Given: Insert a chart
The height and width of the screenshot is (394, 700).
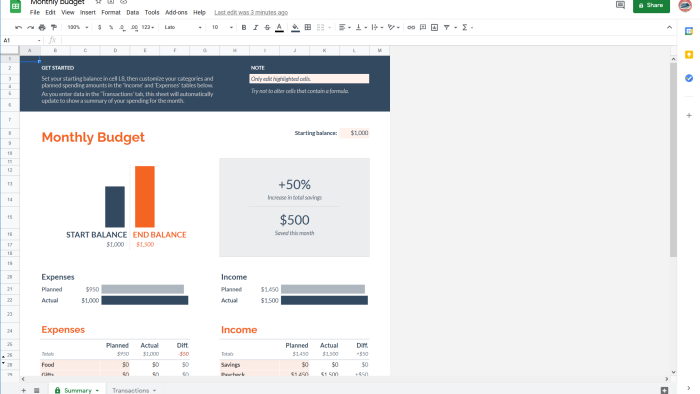Looking at the screenshot, I should pos(434,28).
